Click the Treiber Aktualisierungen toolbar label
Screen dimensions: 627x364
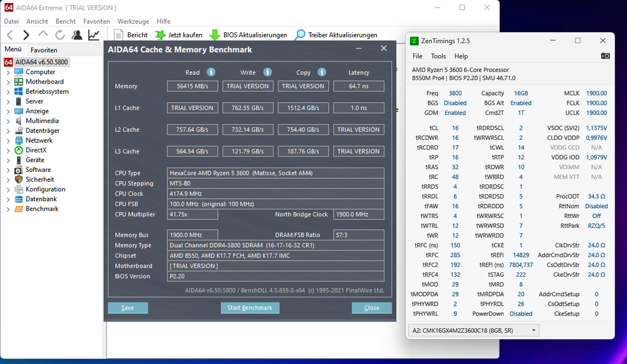[x=343, y=35]
